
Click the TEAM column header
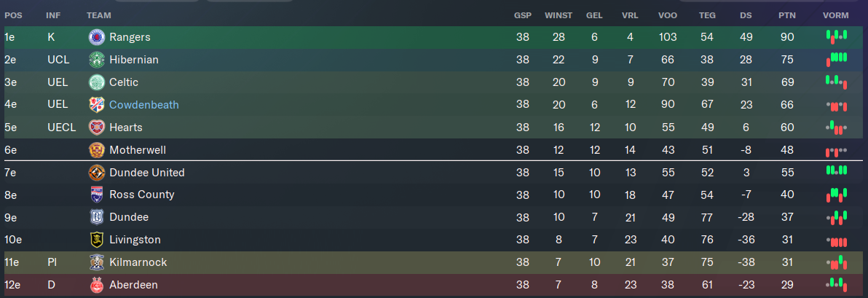tap(98, 15)
